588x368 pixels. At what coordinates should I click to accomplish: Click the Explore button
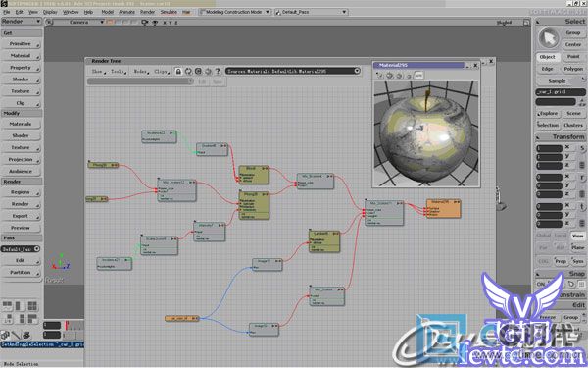pyautogui.click(x=548, y=113)
